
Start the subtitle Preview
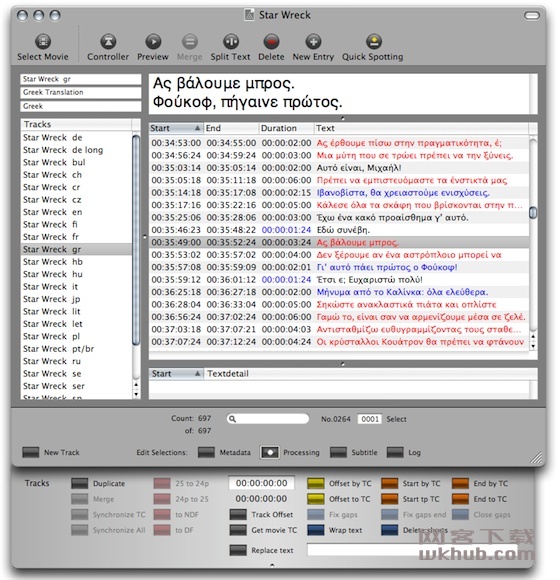[153, 42]
